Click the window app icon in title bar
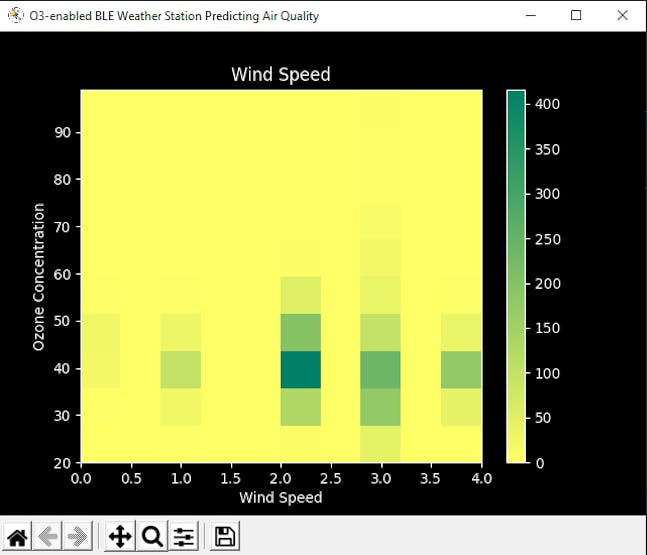Image resolution: width=647 pixels, height=555 pixels. click(x=16, y=16)
